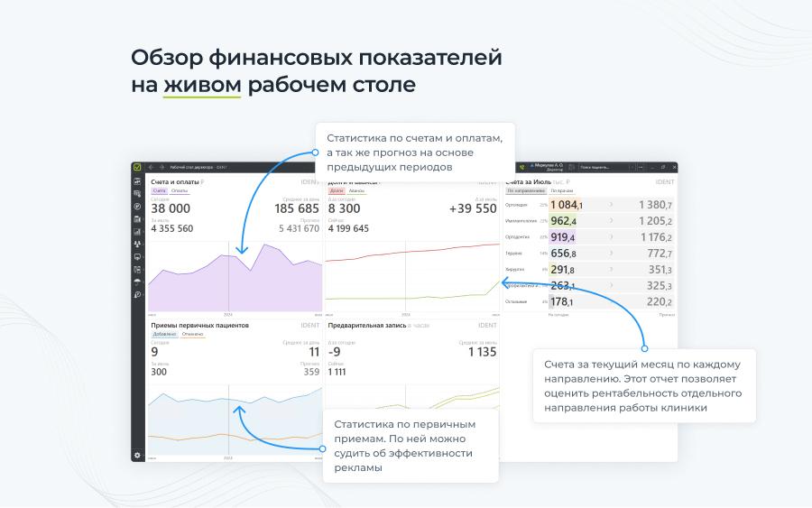
Task: Open the schedule search sidebar icon
Action: click(137, 194)
